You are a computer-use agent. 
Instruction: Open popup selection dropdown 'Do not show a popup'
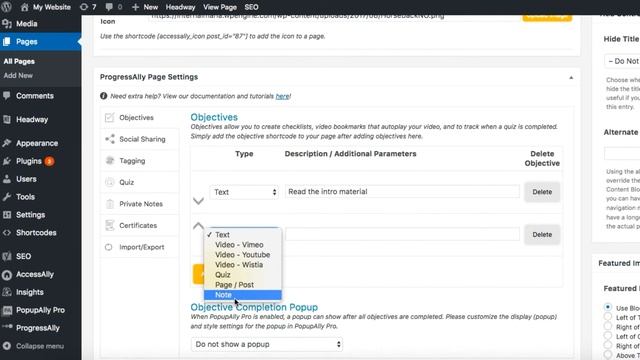[267, 344]
